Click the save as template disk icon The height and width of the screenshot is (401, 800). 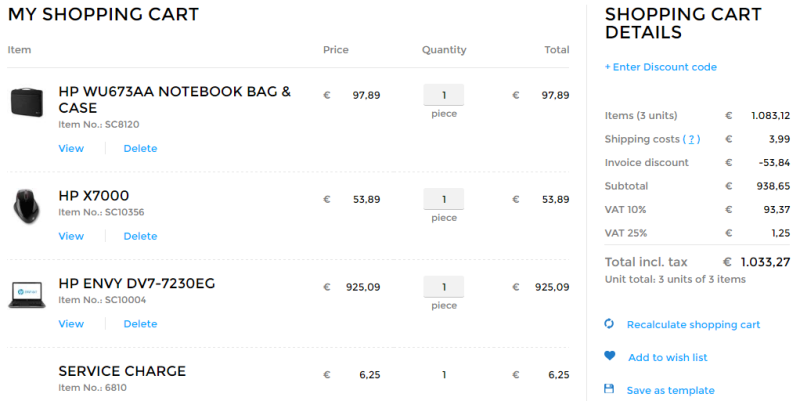click(609, 389)
